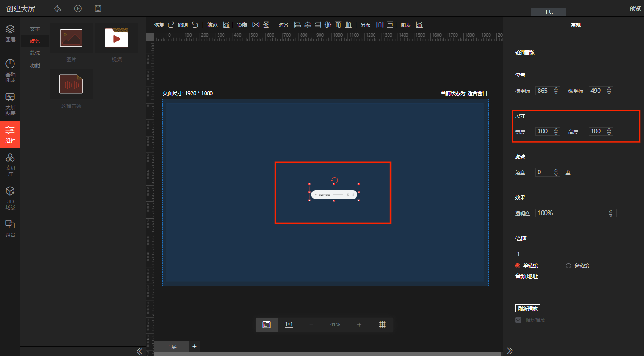Image resolution: width=644 pixels, height=356 pixels.
Task: Click the 轮播音频 audio component thumbnail
Action: [x=71, y=84]
